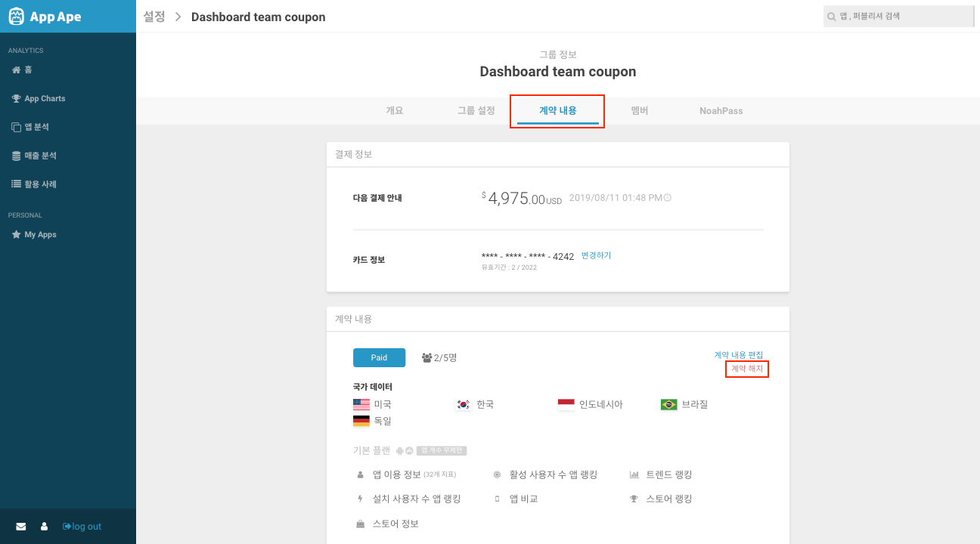Click the 다음 결제 안내 label
The image size is (980, 544).
tap(377, 199)
